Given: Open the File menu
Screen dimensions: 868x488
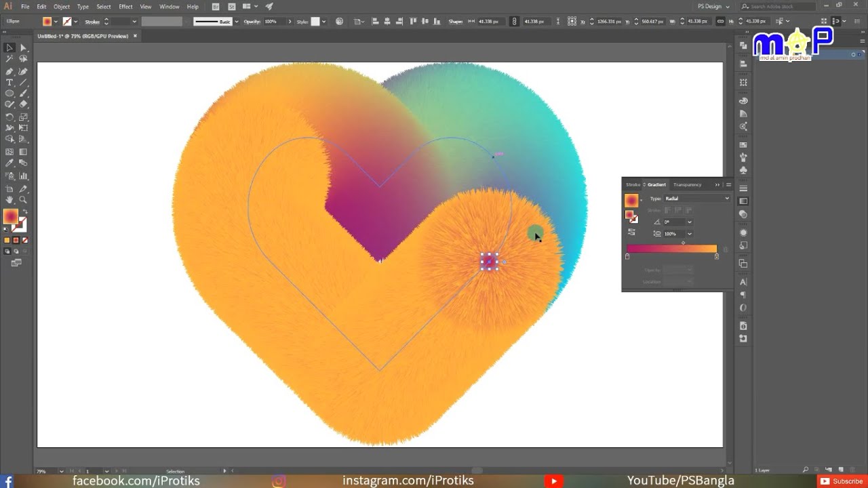Looking at the screenshot, I should (25, 7).
